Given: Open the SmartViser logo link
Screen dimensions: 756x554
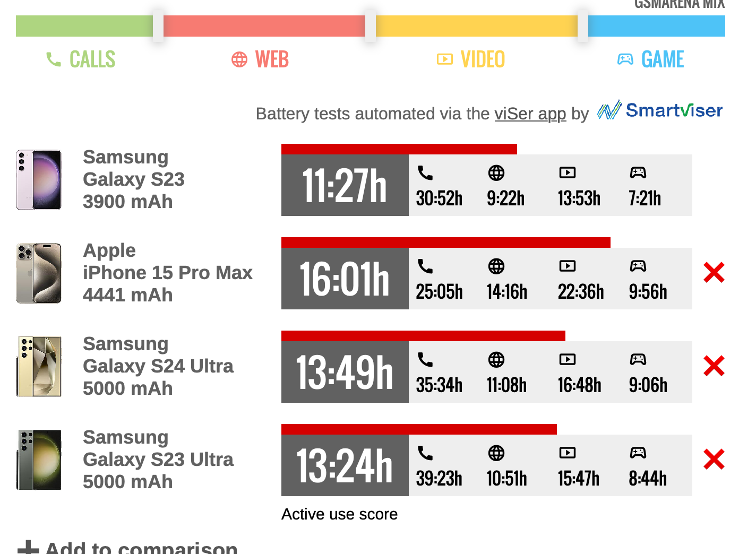Looking at the screenshot, I should [660, 110].
